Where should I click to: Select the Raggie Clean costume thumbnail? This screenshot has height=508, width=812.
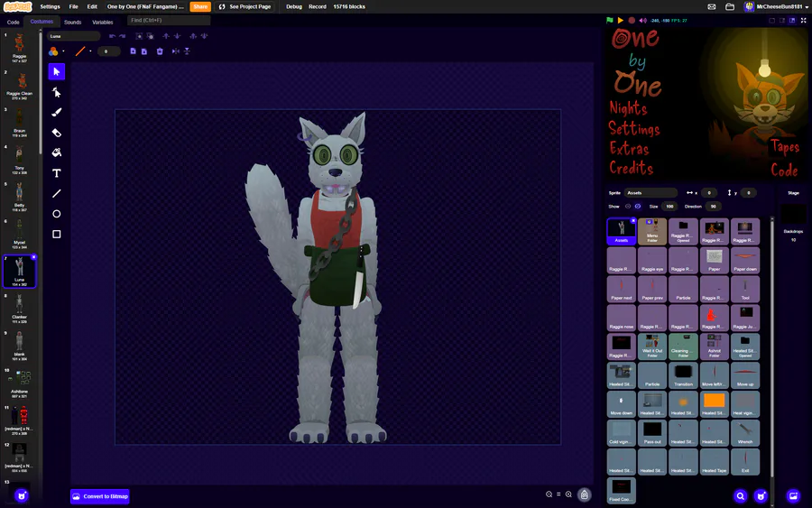pyautogui.click(x=19, y=86)
